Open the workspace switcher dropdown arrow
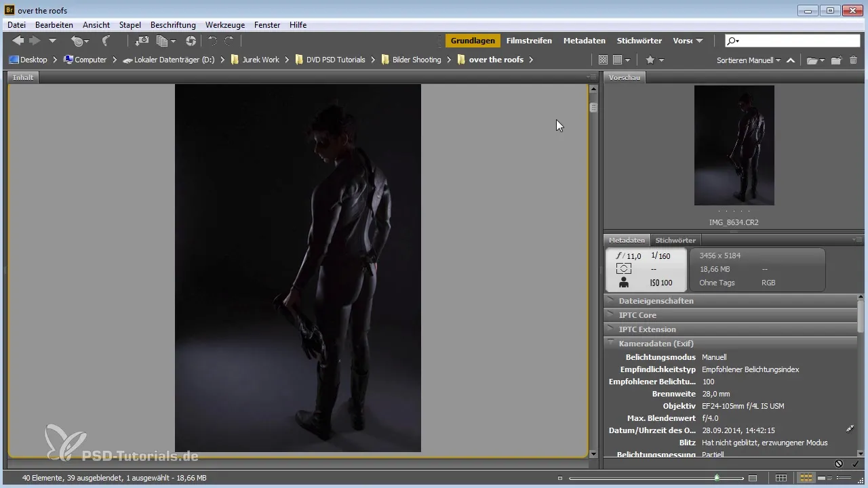 (x=699, y=41)
